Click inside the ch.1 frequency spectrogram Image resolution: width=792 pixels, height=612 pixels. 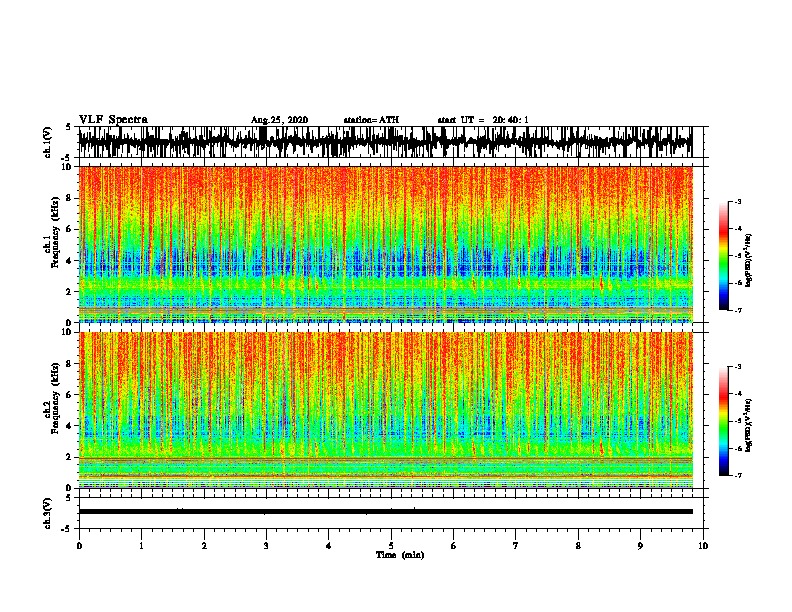[x=385, y=244]
